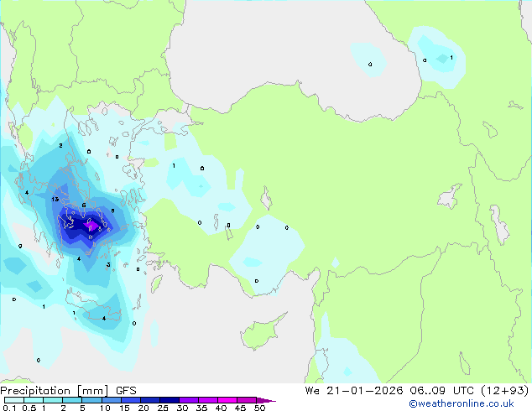Click the above-50 arrow tip of legend

(266, 400)
